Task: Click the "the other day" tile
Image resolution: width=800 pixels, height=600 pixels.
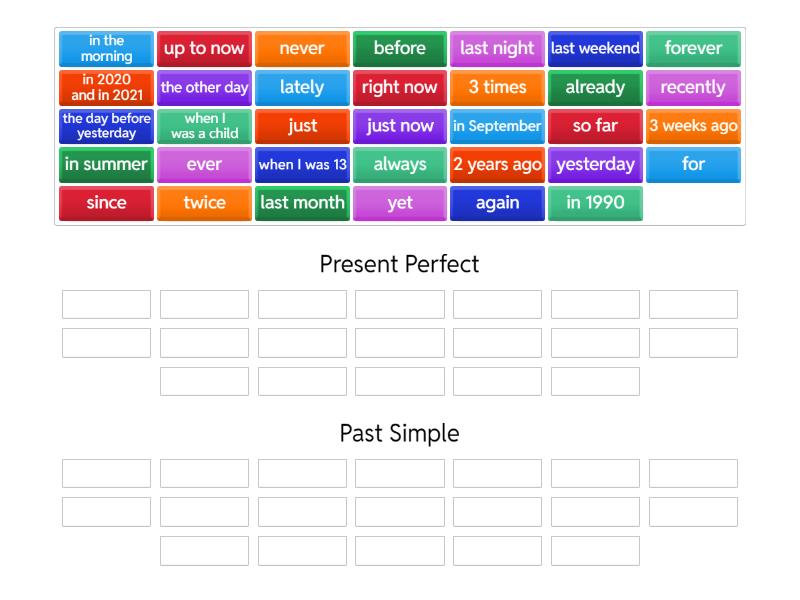Action: tap(204, 87)
